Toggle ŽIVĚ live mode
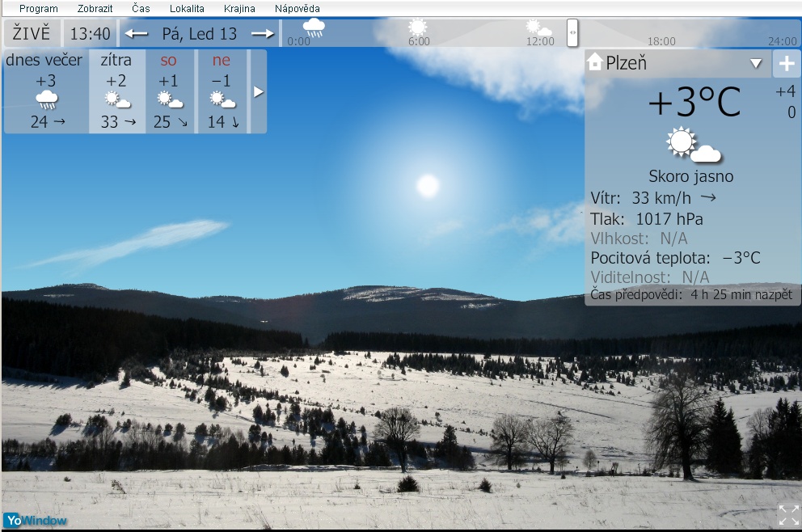The width and height of the screenshot is (802, 532). coord(32,34)
